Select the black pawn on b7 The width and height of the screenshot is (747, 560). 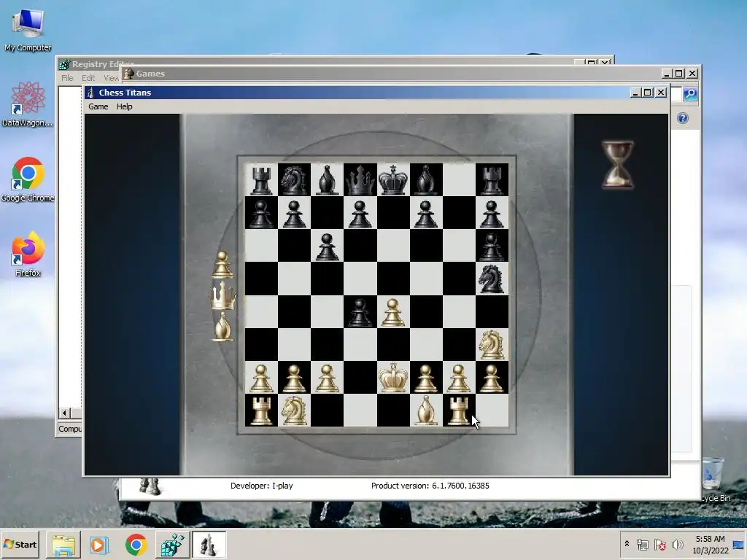pos(294,212)
